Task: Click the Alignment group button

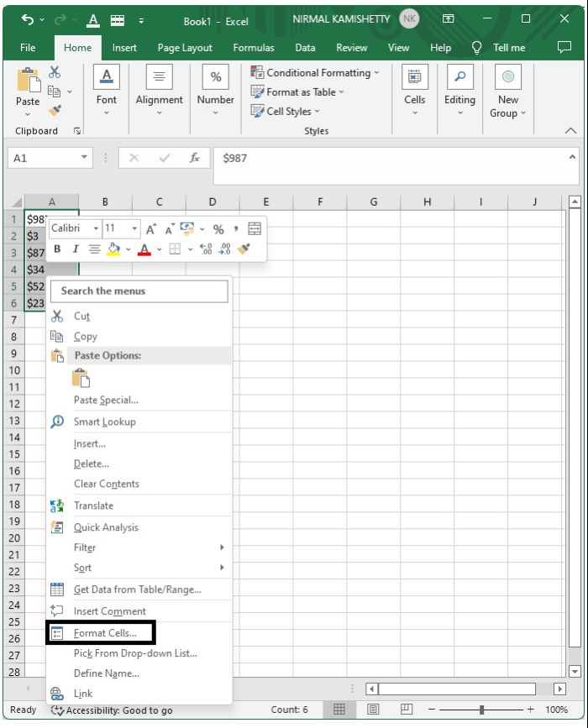Action: click(x=160, y=92)
